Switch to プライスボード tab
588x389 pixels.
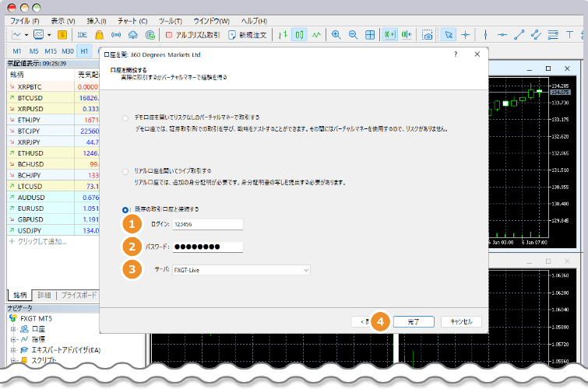pyautogui.click(x=79, y=296)
